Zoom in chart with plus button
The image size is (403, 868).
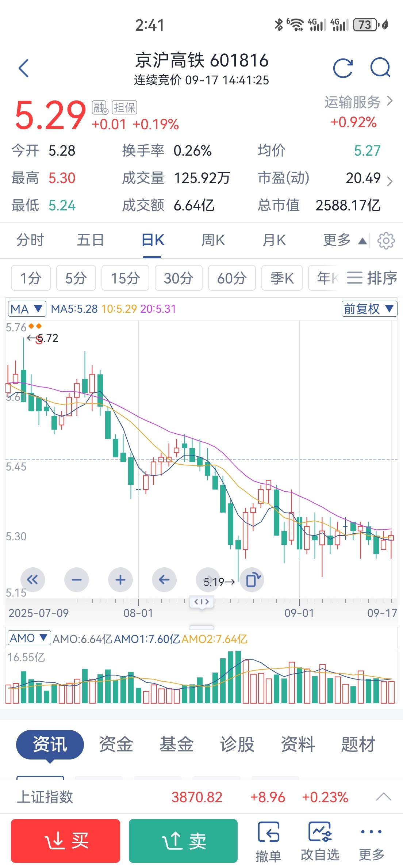point(120,580)
